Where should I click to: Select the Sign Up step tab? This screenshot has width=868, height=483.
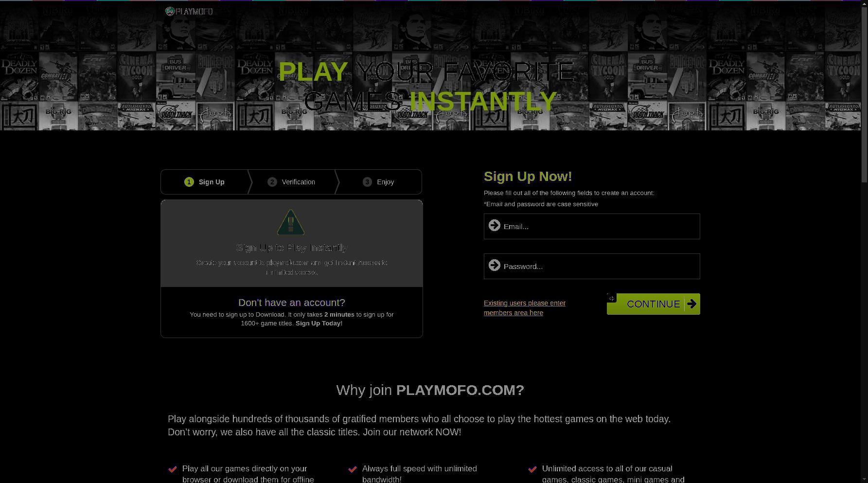tap(205, 182)
